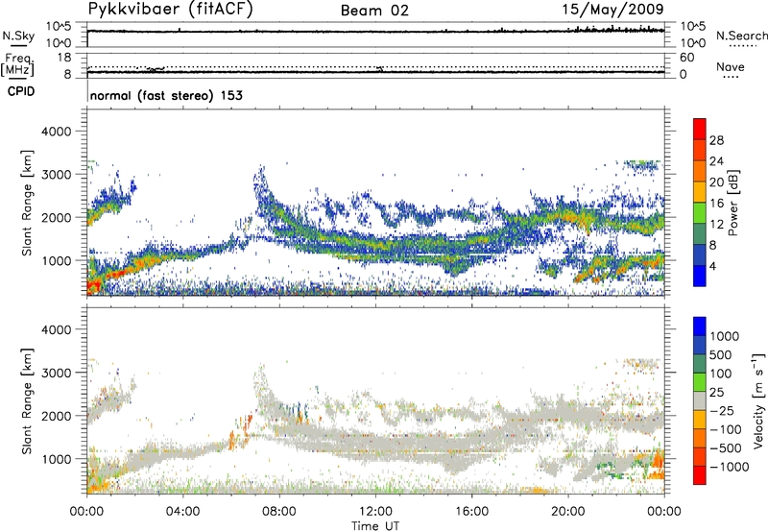Click the blue bottom segment of Power colorbar
The height and width of the screenshot is (532, 768).
click(700, 276)
